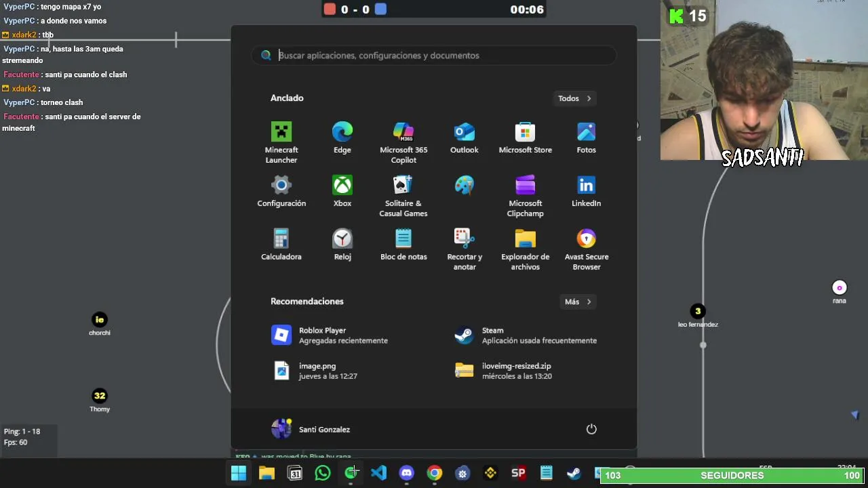Open Calculadora app
Screen dimensions: 868x488
(x=281, y=245)
